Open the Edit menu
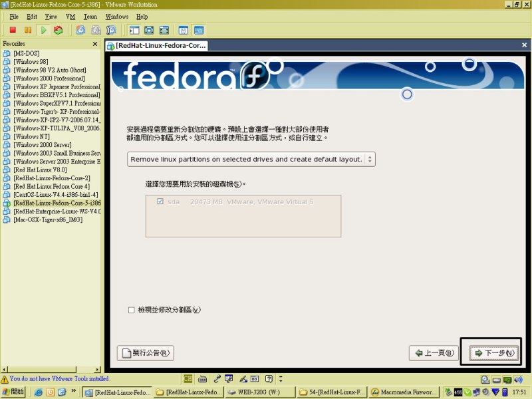This screenshot has width=532, height=399. pyautogui.click(x=32, y=17)
